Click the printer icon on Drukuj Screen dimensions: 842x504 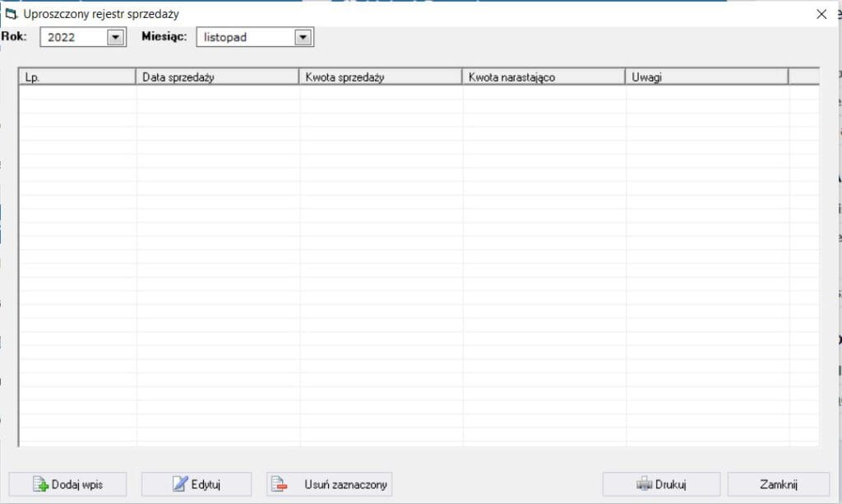(x=644, y=484)
